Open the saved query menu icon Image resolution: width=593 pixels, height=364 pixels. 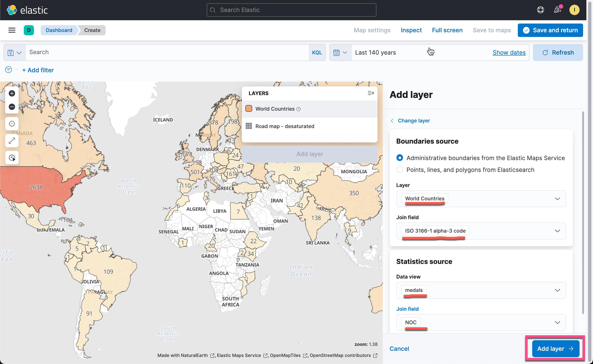click(14, 53)
